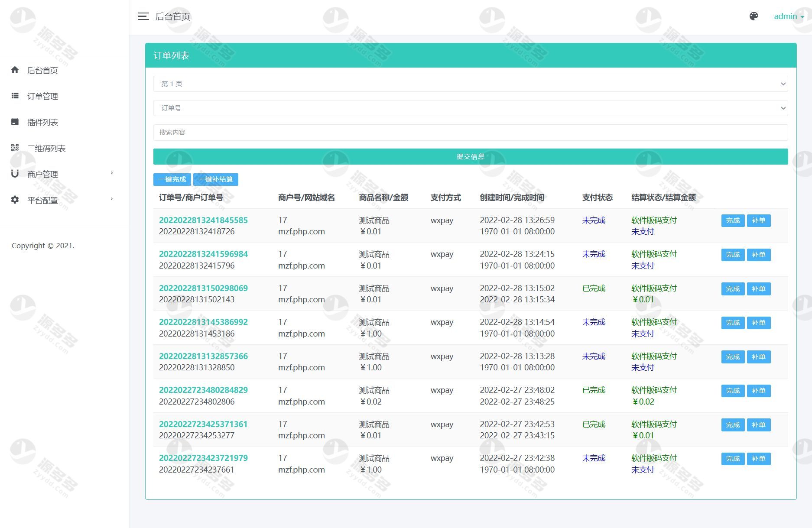Click 补单 for order 2022022813132857366
This screenshot has height=528, width=812.
pyautogui.click(x=759, y=357)
